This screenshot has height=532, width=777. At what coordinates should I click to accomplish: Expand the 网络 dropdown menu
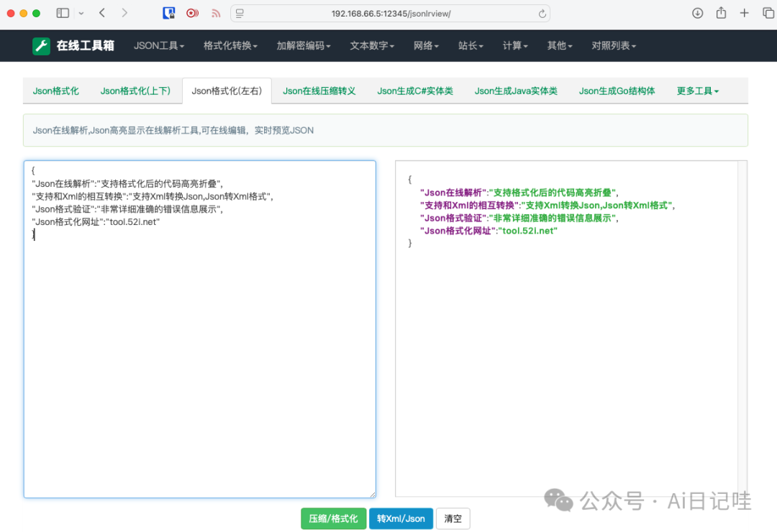(426, 46)
